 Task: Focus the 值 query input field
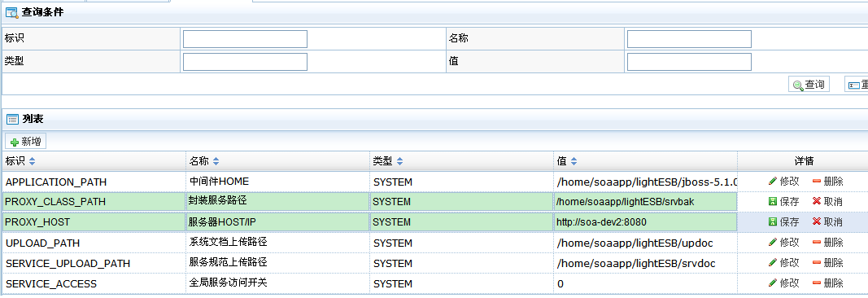(689, 62)
